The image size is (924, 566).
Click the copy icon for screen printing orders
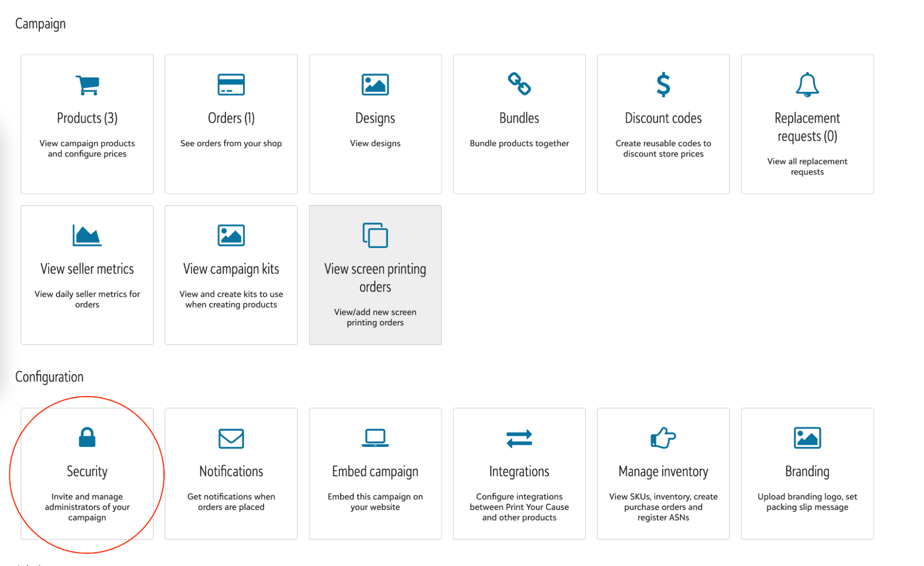(375, 235)
